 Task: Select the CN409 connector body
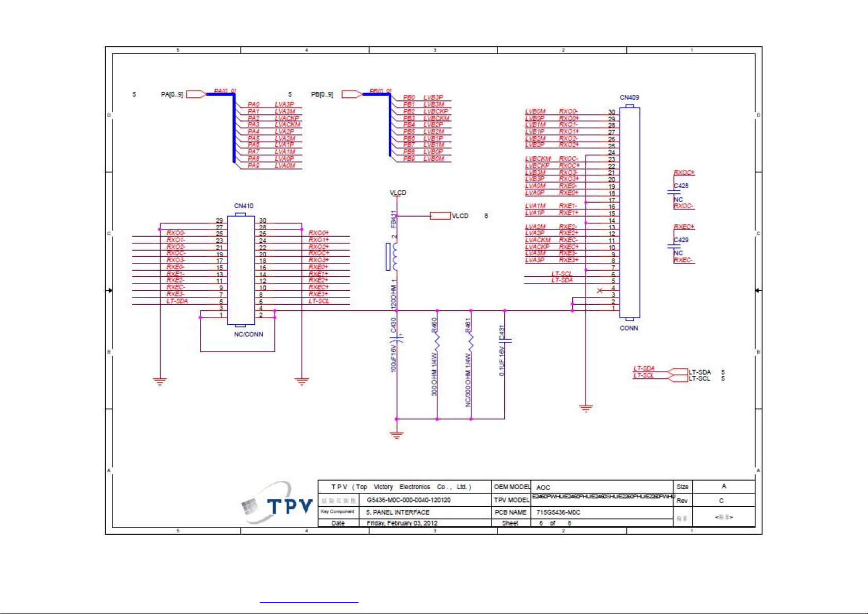pos(629,212)
